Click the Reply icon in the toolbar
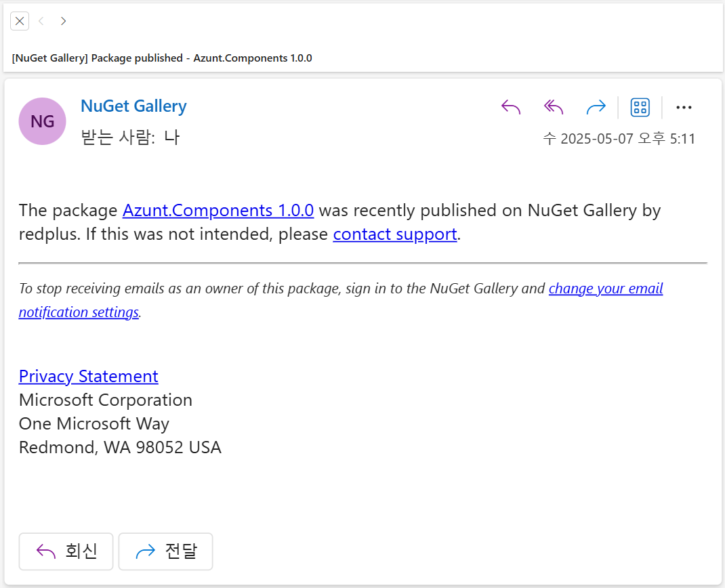 [x=510, y=107]
